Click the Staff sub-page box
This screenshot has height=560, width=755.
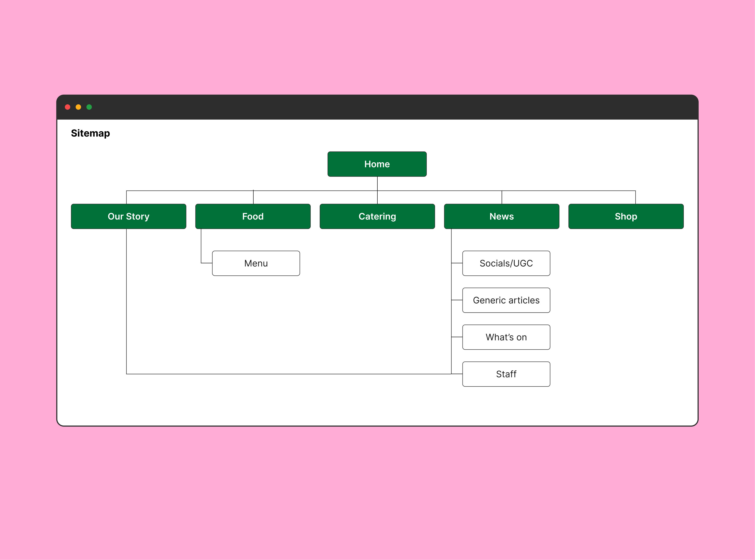[x=506, y=374]
